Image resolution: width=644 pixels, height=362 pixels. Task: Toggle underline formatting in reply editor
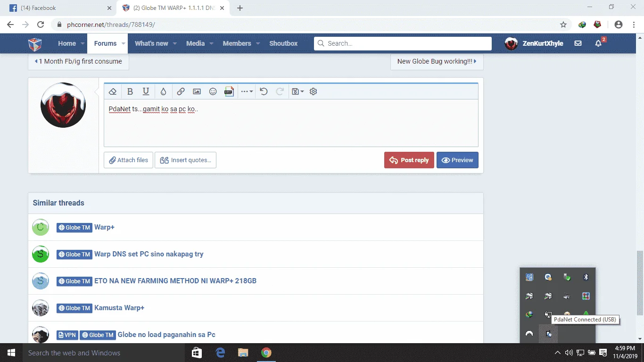click(146, 91)
